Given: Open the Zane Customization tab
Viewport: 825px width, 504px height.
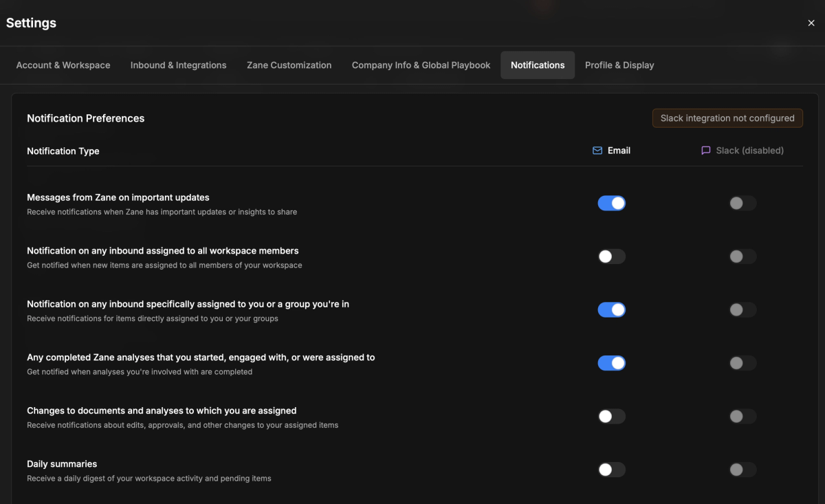Looking at the screenshot, I should (289, 65).
